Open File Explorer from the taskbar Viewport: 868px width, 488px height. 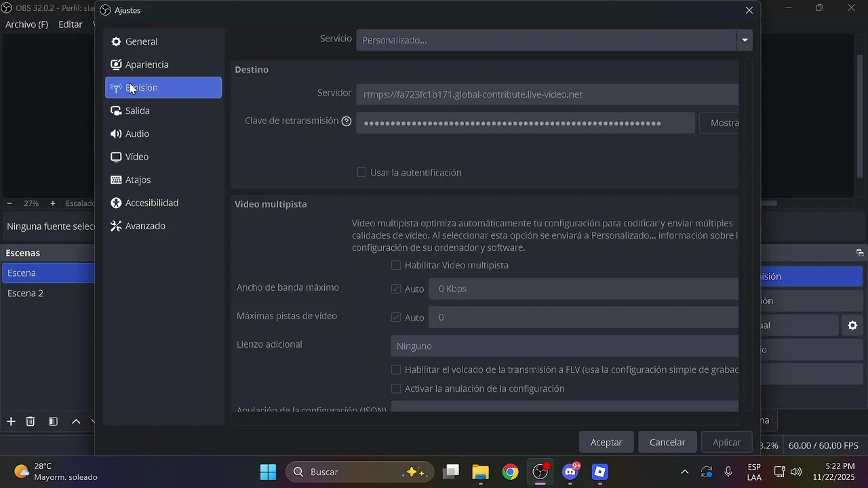(x=481, y=472)
